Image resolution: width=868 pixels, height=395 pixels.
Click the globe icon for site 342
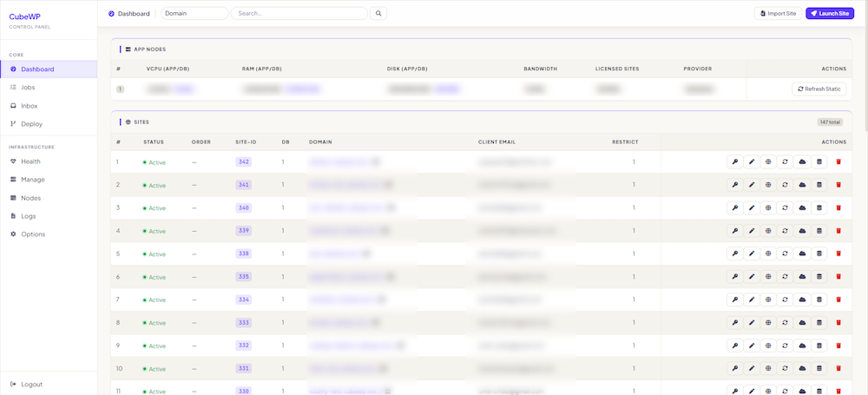[768, 161]
